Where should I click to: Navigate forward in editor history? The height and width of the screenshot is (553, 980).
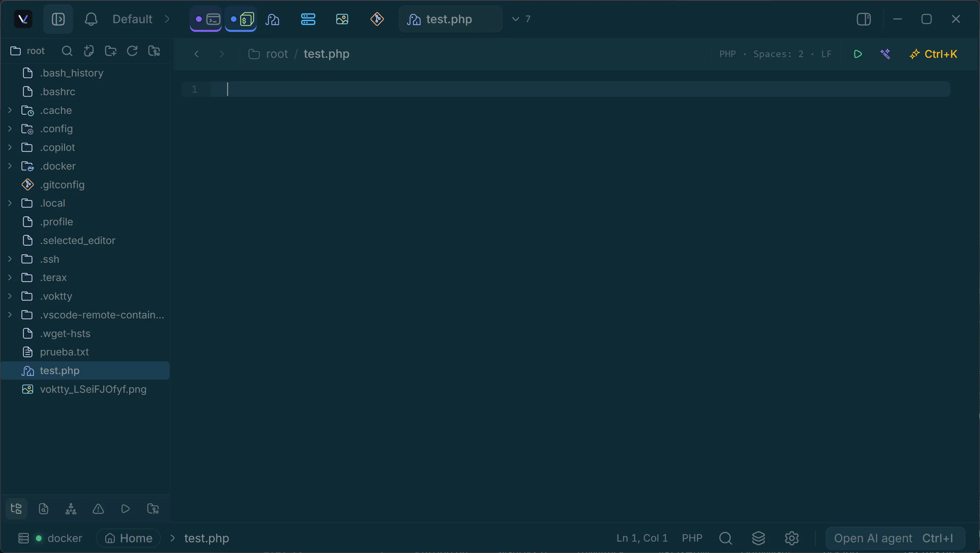[x=222, y=54]
